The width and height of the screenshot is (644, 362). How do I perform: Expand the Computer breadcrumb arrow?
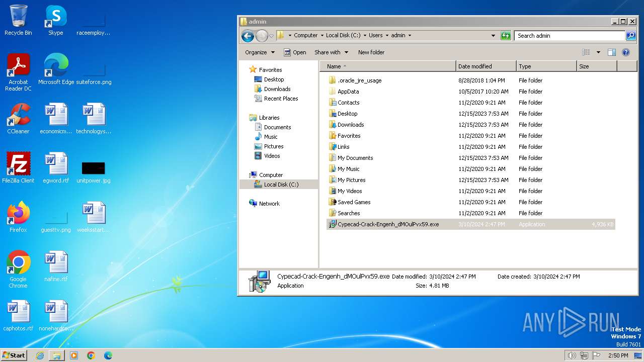point(321,36)
